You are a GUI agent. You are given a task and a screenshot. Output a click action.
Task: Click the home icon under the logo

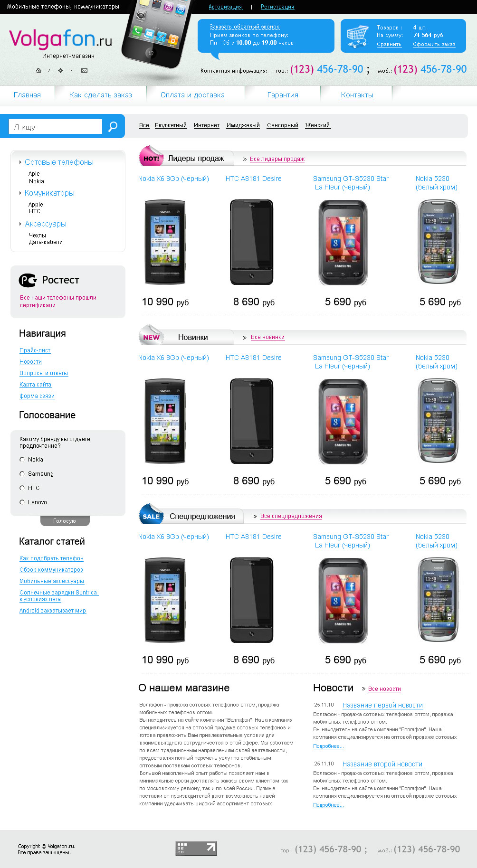(38, 70)
